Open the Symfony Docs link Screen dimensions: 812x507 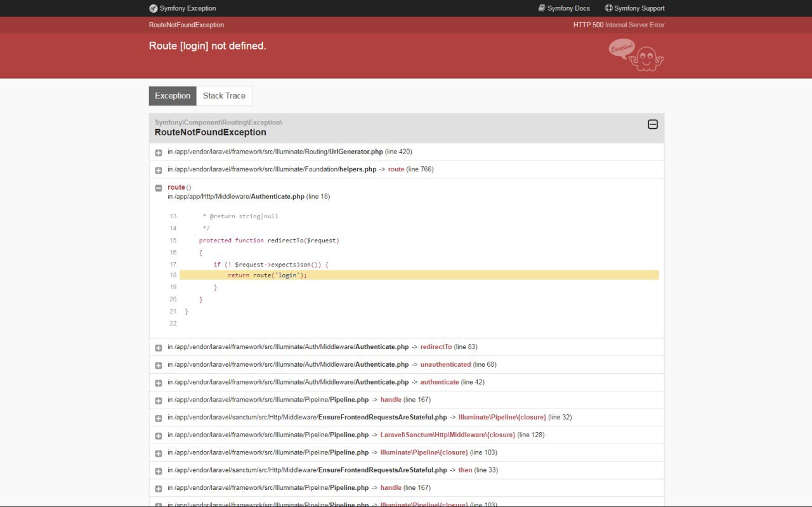(x=564, y=8)
